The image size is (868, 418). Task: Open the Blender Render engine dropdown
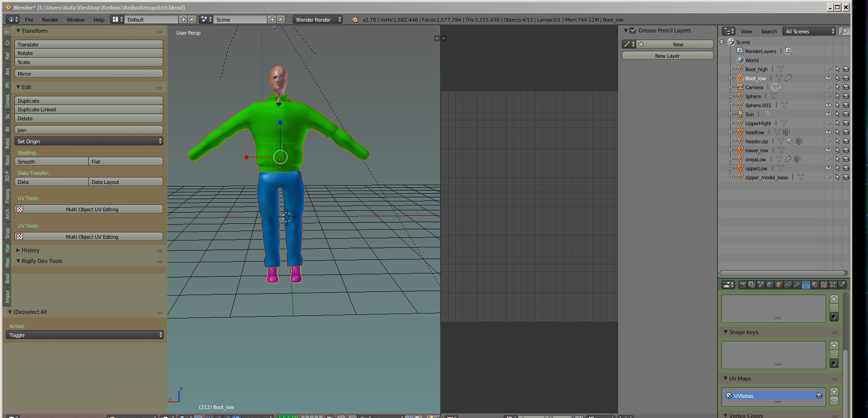[x=317, y=19]
